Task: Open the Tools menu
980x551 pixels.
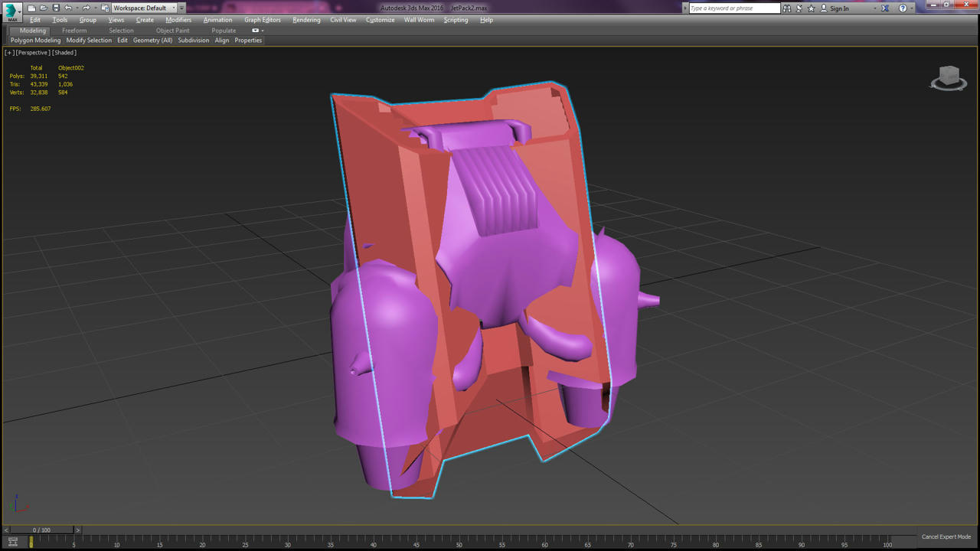Action: pos(60,20)
